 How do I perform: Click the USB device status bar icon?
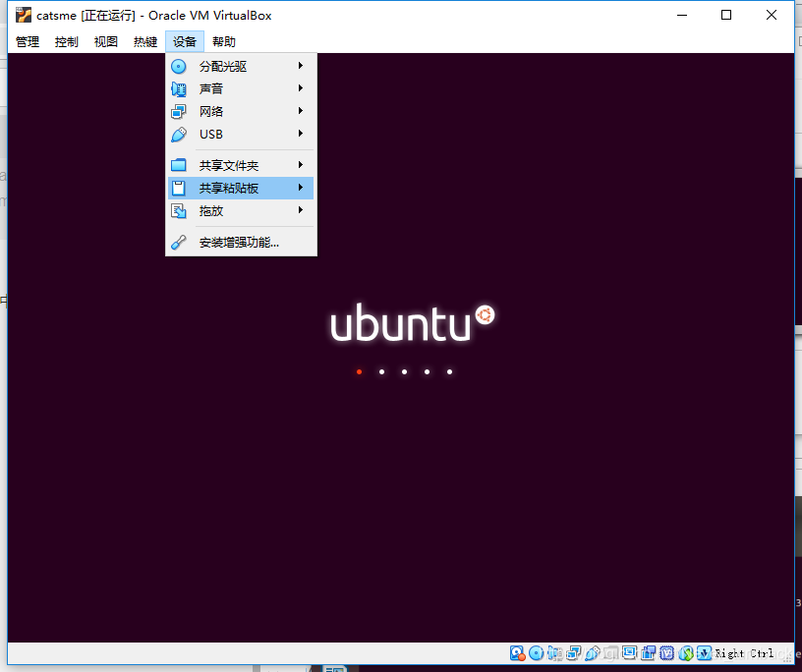pos(593,653)
